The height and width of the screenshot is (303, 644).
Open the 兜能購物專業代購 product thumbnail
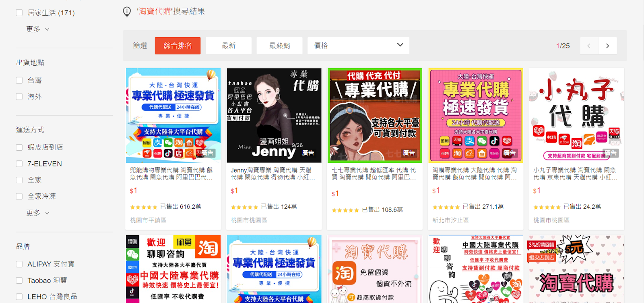pyautogui.click(x=173, y=115)
